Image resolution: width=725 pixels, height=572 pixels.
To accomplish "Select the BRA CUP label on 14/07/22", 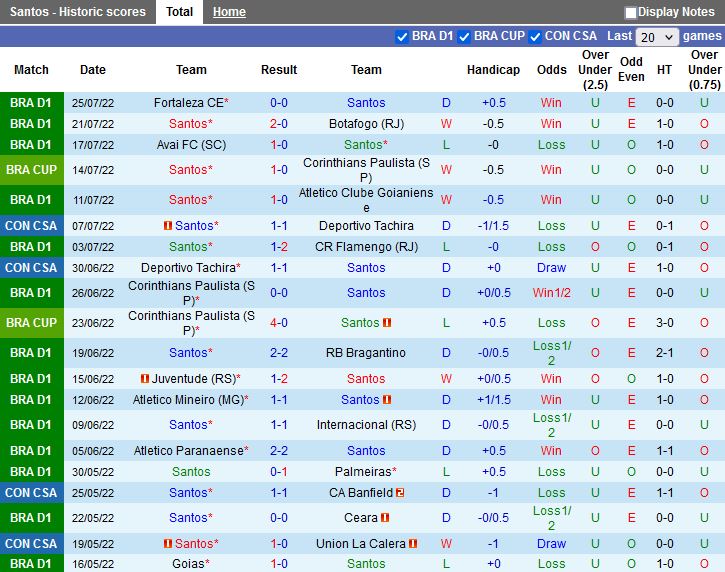I will tap(31, 170).
